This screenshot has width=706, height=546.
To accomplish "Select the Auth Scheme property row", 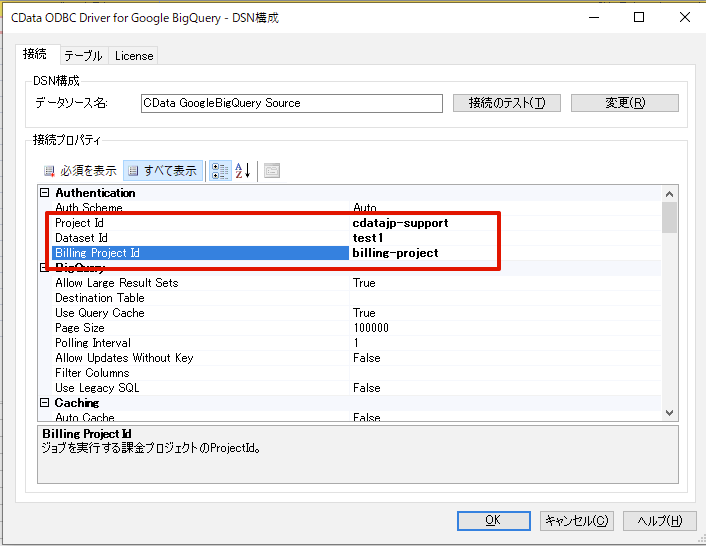I will 356,208.
